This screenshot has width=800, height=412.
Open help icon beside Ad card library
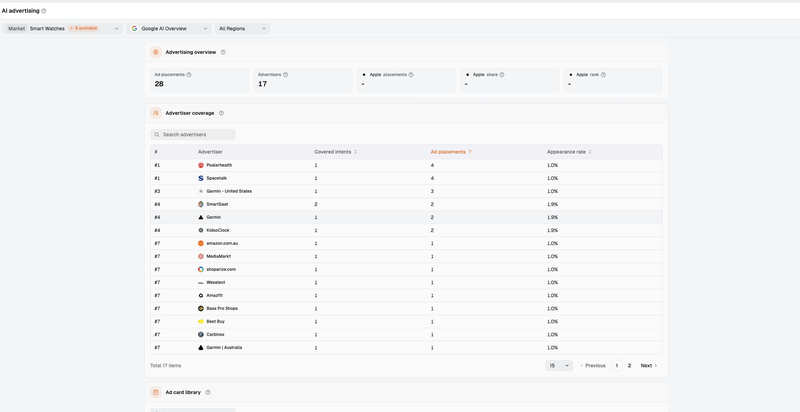(208, 393)
